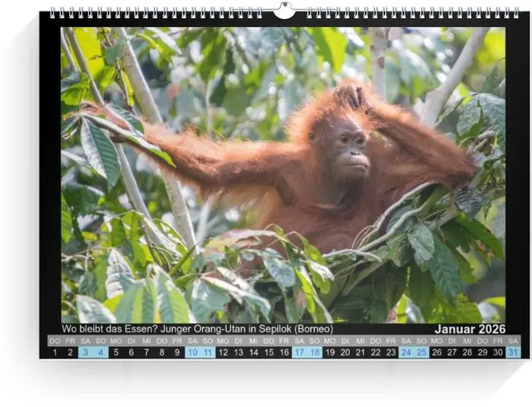Select highlighted day 18
Viewport: 532px width, 407px height.
[315, 352]
